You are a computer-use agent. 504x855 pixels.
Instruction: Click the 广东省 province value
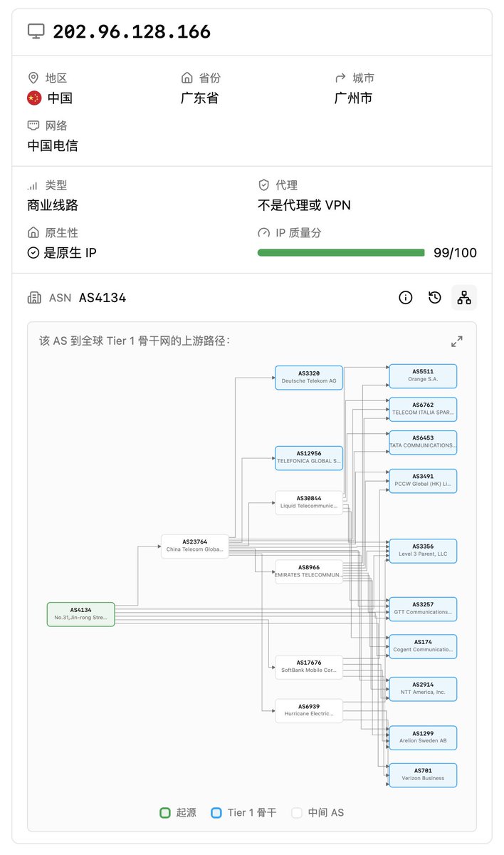[200, 98]
